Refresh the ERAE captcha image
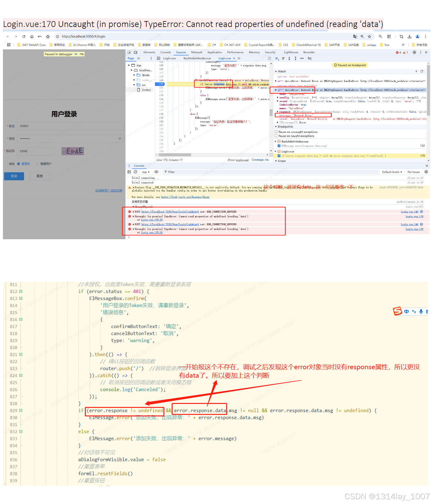Image resolution: width=431 pixels, height=504 pixels. [73, 151]
